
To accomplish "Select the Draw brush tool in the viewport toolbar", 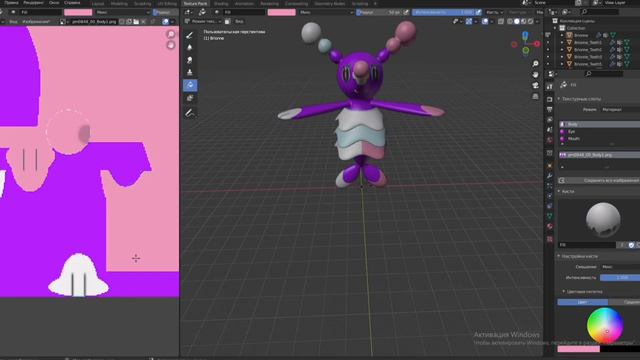I will [x=190, y=36].
